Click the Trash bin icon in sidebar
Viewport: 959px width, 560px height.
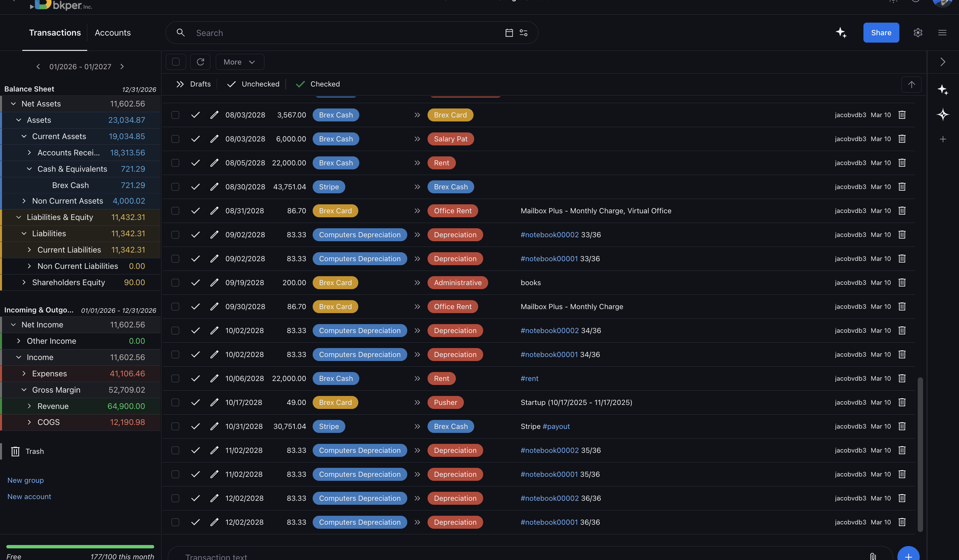(15, 451)
